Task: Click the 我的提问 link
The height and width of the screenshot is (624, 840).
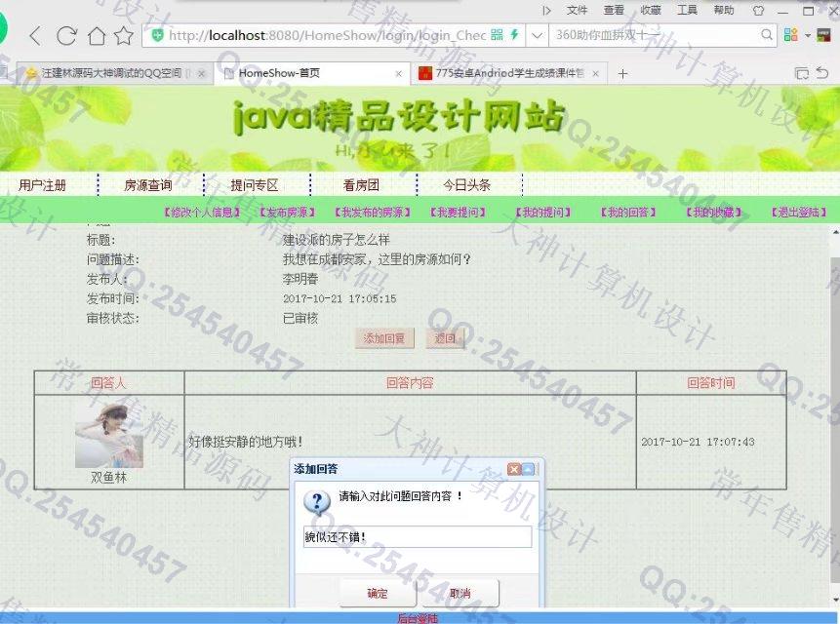Action: tap(543, 213)
